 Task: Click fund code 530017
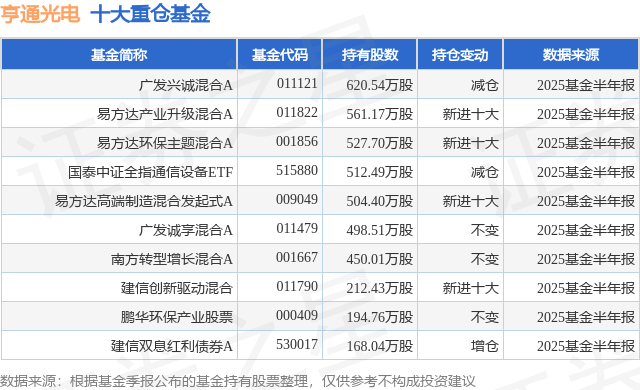coord(297,344)
